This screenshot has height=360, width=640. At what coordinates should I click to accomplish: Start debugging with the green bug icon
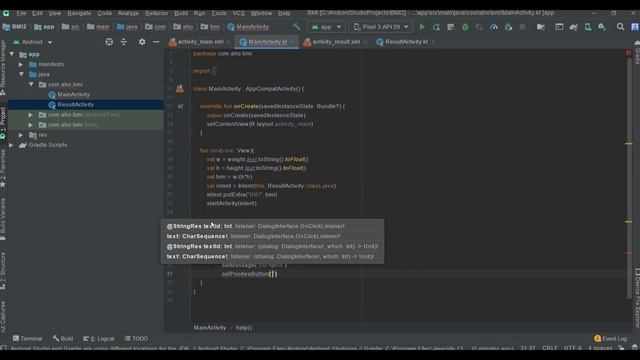click(465, 27)
